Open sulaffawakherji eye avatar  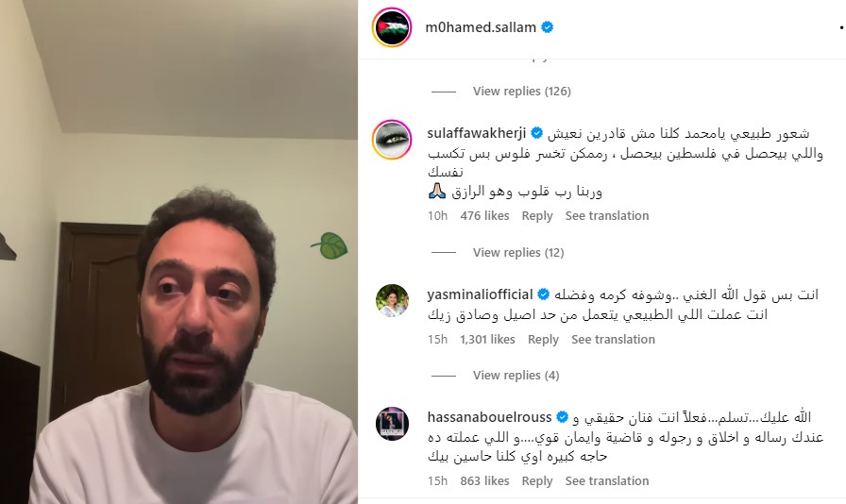(392, 140)
